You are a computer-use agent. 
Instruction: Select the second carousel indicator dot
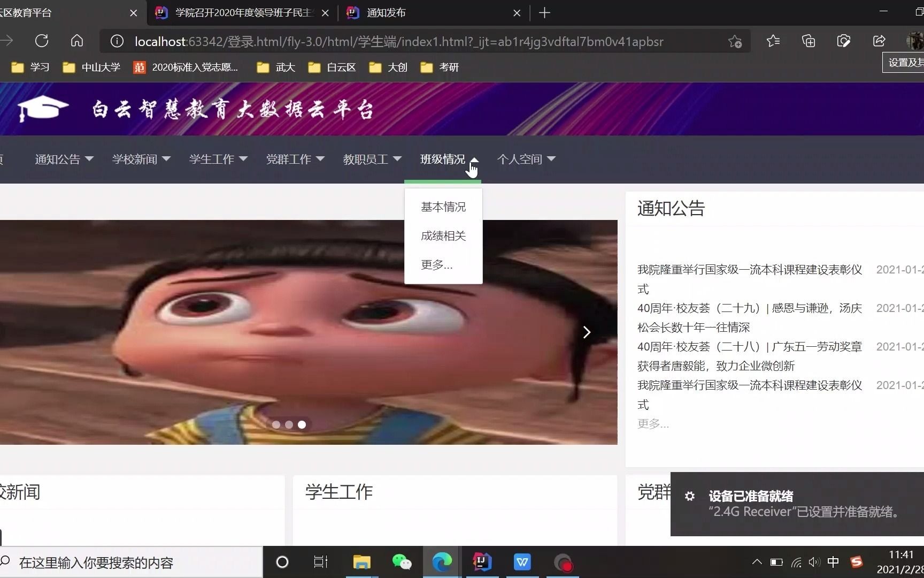289,424
